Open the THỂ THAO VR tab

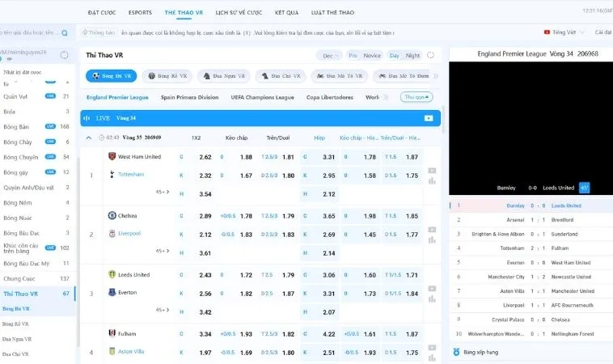click(184, 12)
